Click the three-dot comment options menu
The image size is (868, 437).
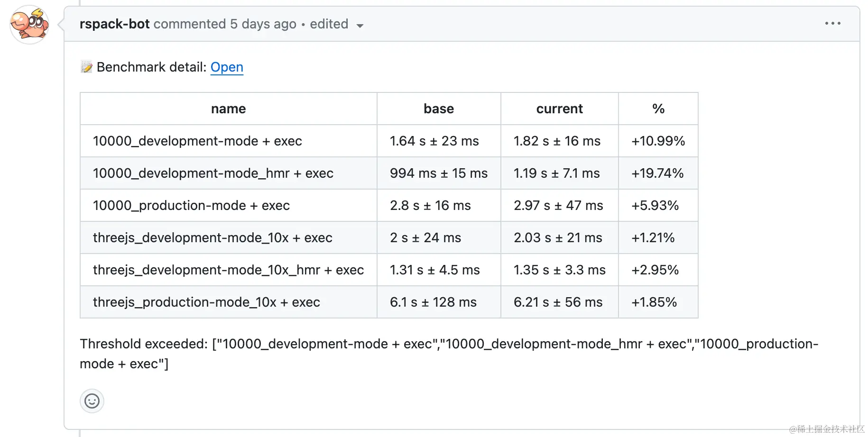click(x=832, y=23)
